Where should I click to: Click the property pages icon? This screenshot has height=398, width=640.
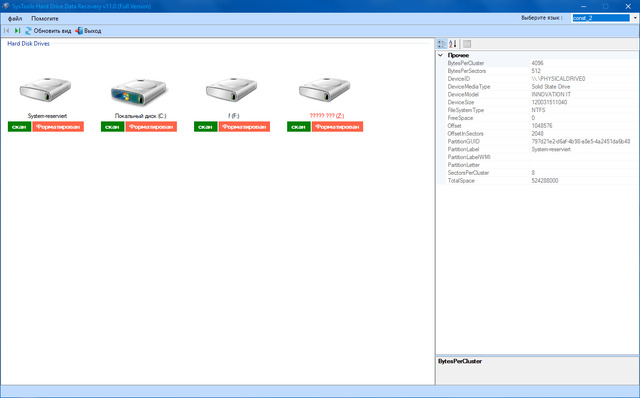[467, 44]
